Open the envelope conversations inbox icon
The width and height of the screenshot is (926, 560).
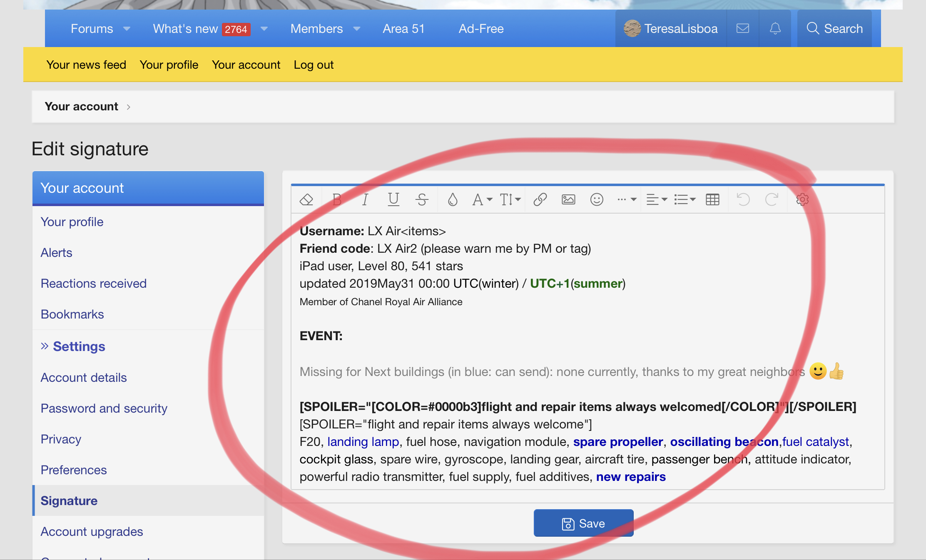743,28
